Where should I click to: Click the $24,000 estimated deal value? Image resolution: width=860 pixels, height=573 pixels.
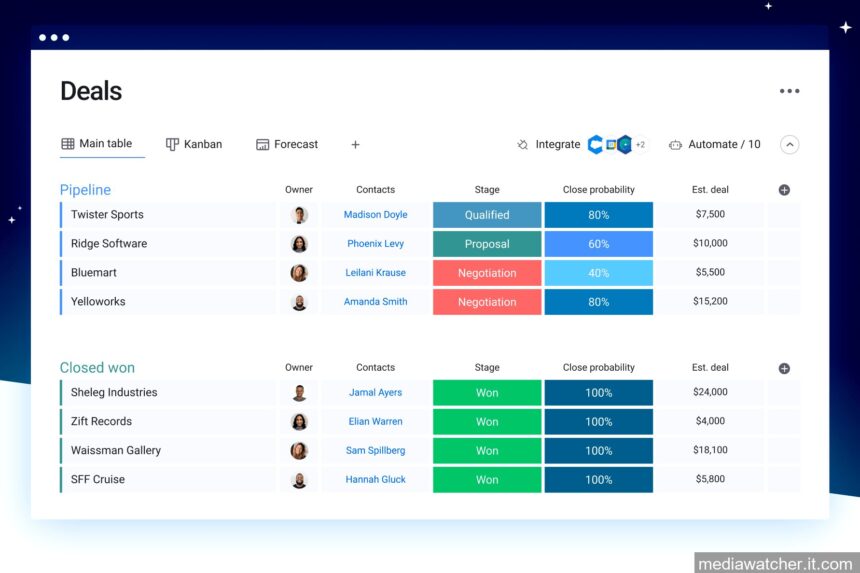coord(710,392)
